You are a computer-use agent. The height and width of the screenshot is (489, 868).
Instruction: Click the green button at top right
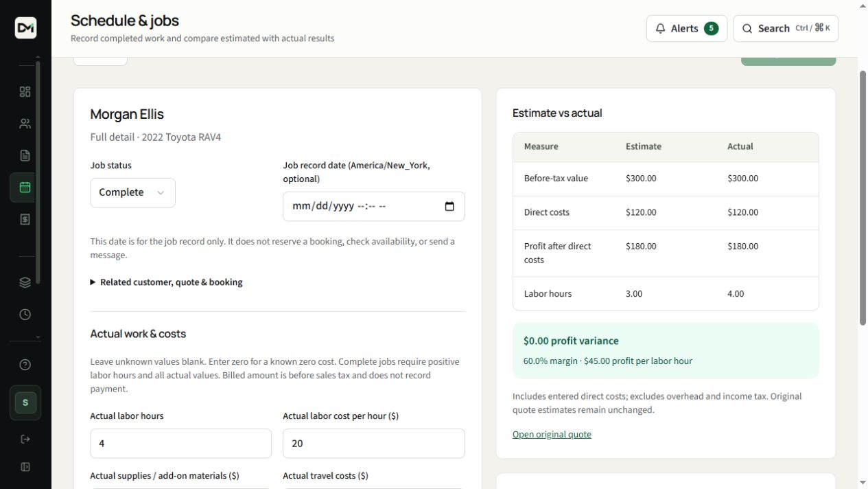(x=788, y=61)
